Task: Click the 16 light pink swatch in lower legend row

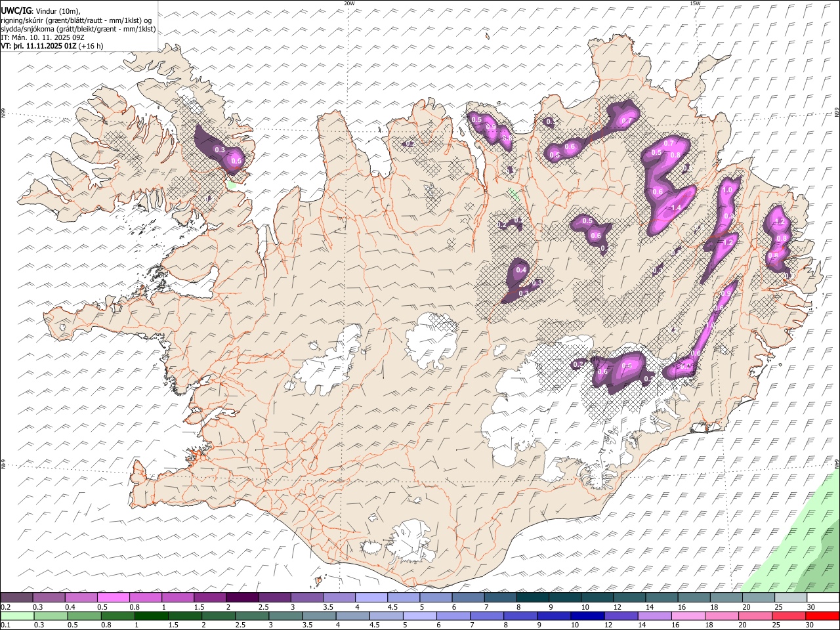Action: pyautogui.click(x=688, y=616)
